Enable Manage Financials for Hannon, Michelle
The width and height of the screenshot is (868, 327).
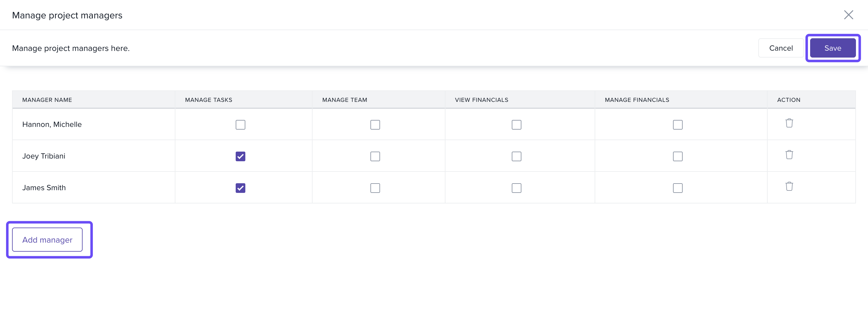coord(677,125)
